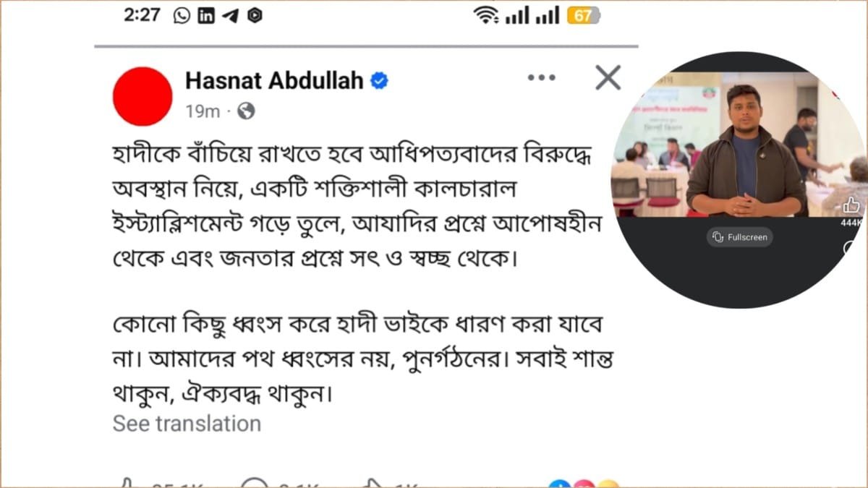
Task: Tap the WhatsApp notification icon
Action: [x=182, y=16]
